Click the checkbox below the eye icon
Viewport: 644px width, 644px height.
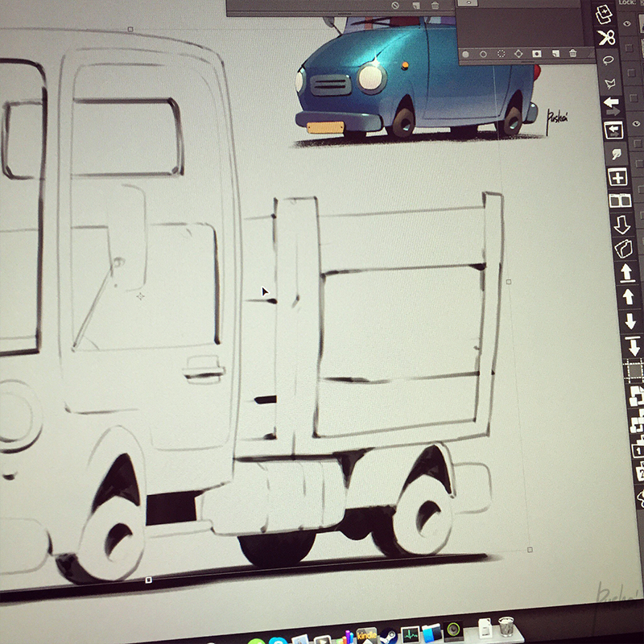pyautogui.click(x=630, y=47)
